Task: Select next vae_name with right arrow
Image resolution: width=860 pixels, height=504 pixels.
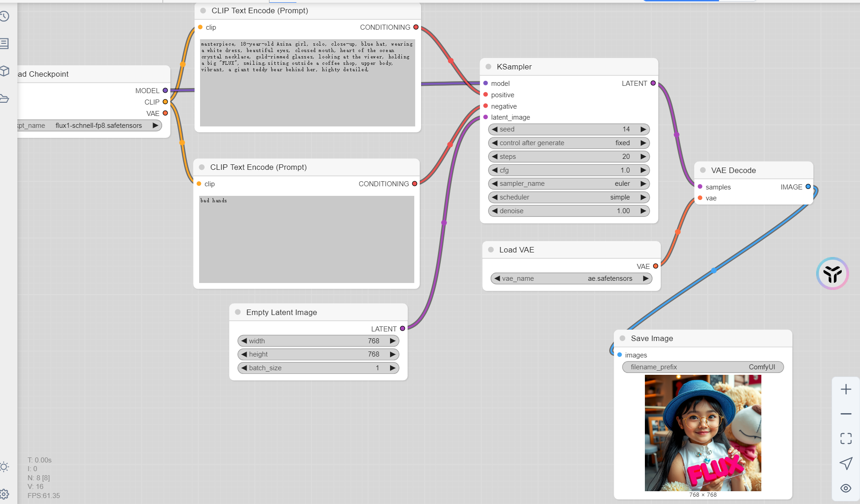Action: [x=645, y=278]
